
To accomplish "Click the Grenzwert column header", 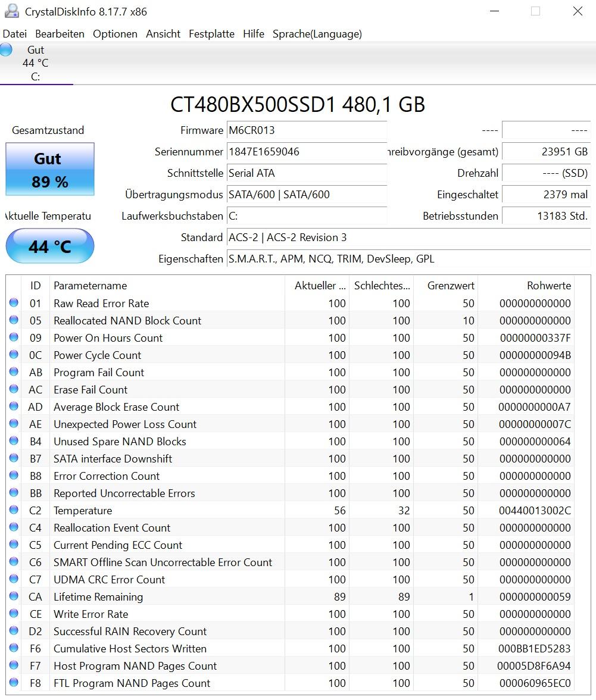I will click(445, 286).
